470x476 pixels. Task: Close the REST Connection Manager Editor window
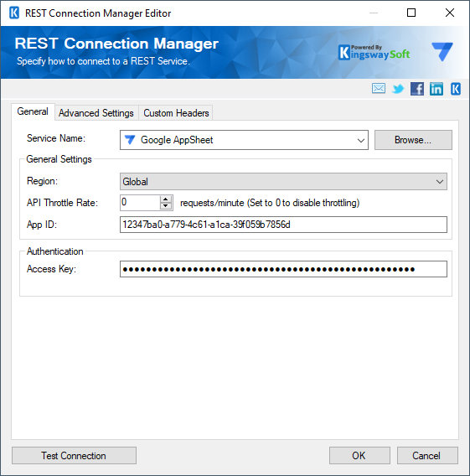click(x=450, y=13)
